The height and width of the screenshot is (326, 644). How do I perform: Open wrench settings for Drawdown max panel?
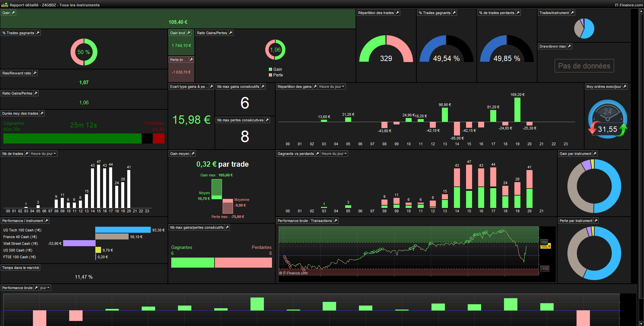(x=569, y=46)
